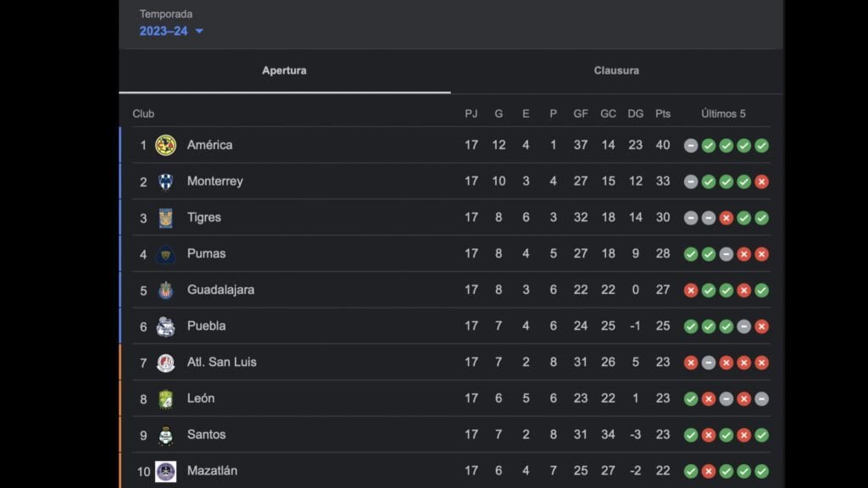Open the Atl. San Luis team link
Viewport: 868px width, 488px height.
[221, 362]
